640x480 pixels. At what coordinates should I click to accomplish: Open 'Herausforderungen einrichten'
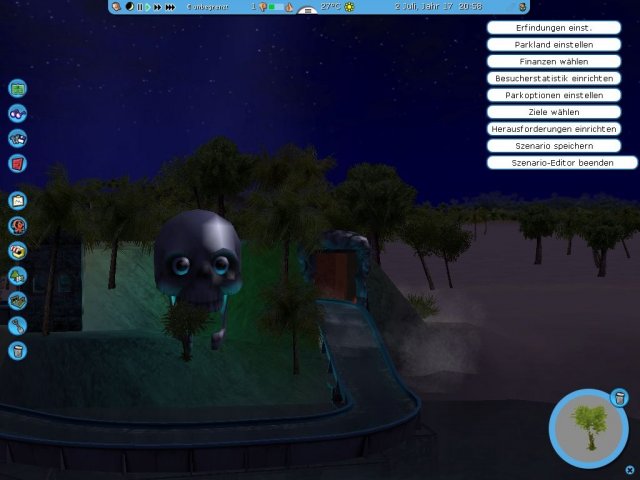[x=553, y=129]
